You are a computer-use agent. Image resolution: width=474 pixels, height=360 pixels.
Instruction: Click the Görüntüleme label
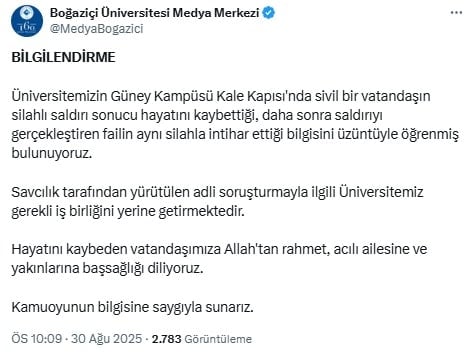[x=218, y=339]
